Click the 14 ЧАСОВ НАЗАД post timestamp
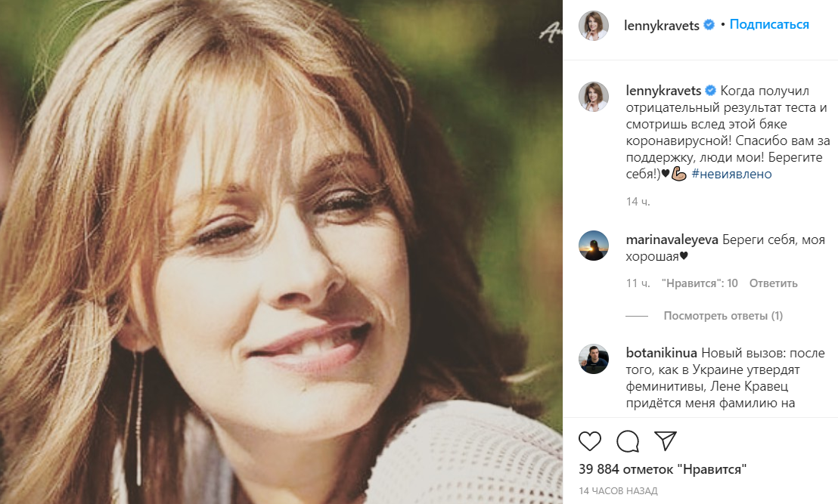Image resolution: width=838 pixels, height=504 pixels. [618, 491]
